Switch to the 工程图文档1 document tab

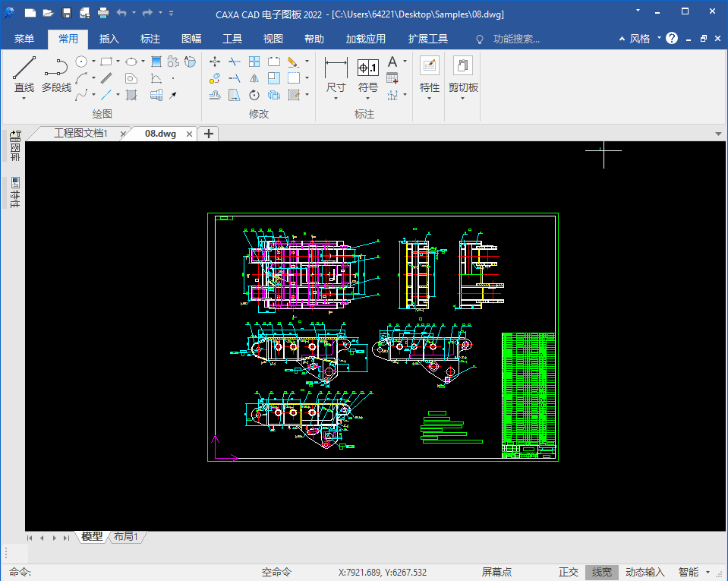coord(80,134)
